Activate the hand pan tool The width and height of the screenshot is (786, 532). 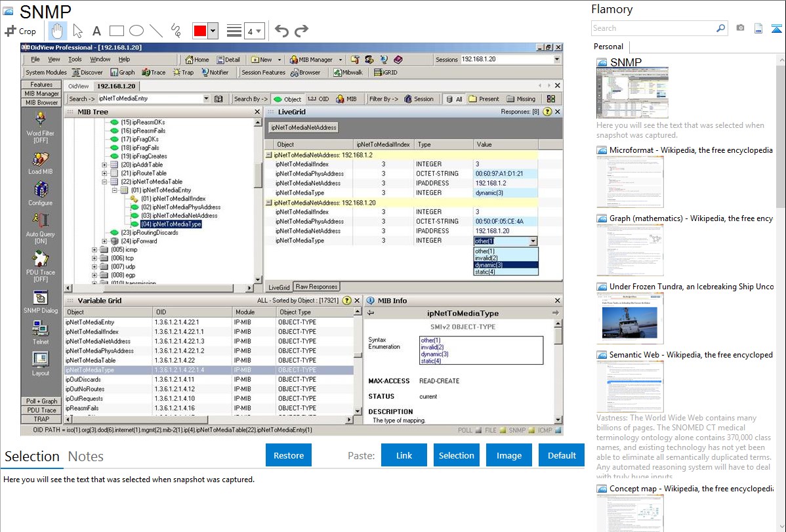coord(58,31)
